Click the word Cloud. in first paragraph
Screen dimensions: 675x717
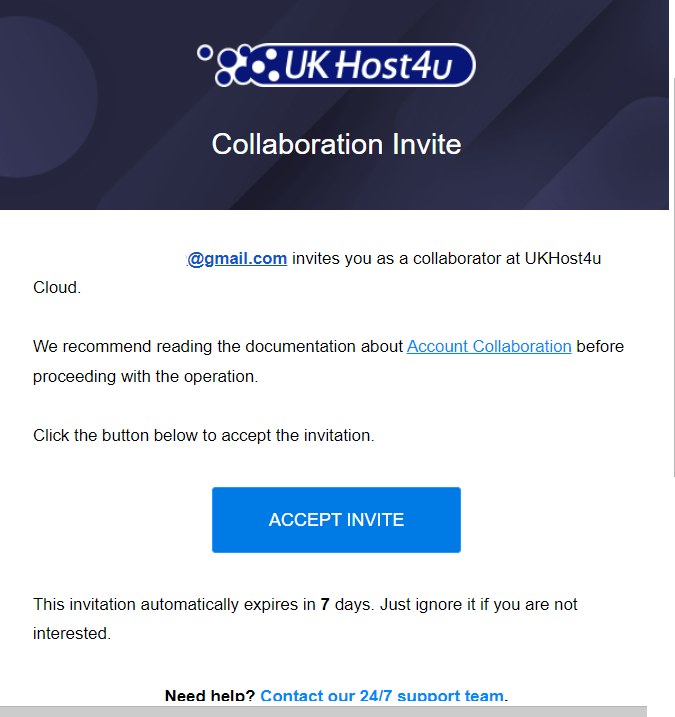tap(57, 288)
